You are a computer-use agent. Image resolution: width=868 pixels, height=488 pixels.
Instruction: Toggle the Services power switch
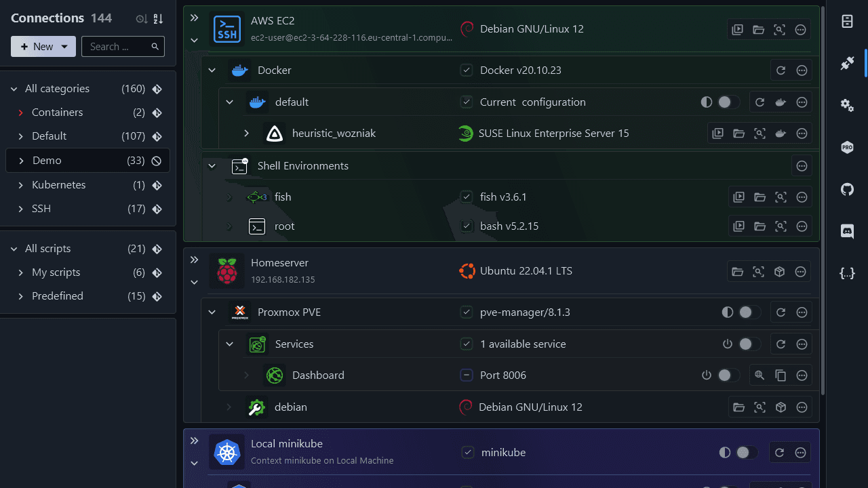click(750, 344)
